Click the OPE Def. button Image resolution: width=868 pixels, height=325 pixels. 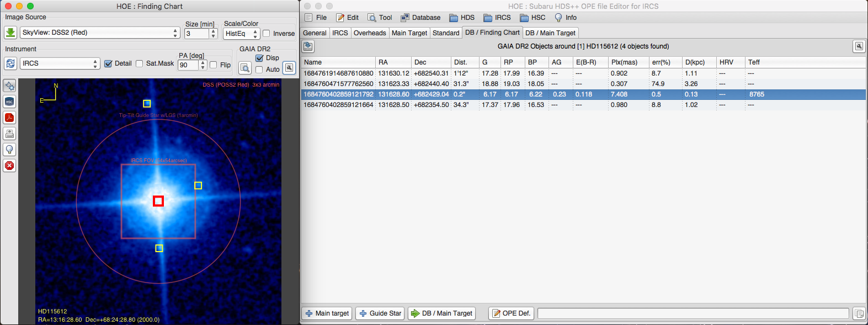pos(510,313)
